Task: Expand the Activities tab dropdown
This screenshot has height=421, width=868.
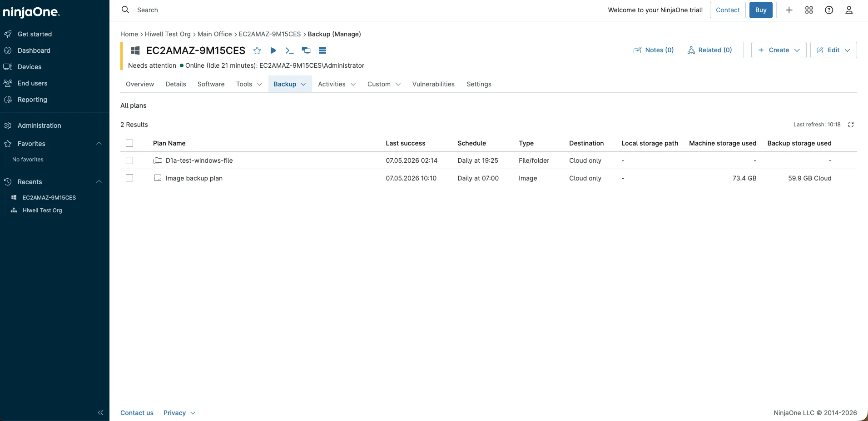Action: tap(353, 85)
